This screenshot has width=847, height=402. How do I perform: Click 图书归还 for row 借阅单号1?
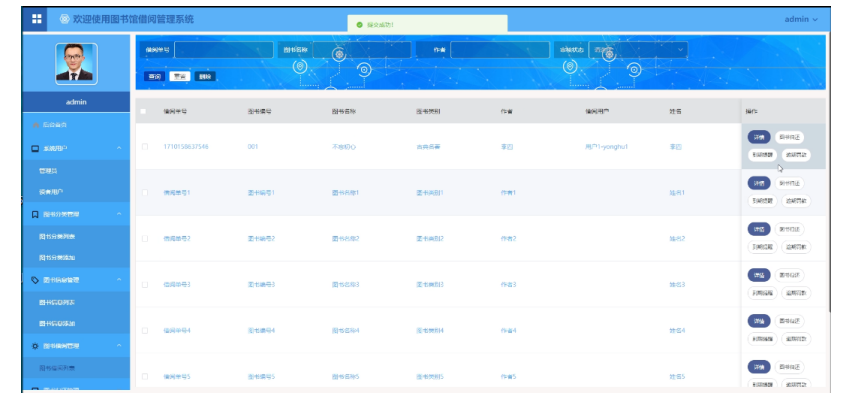pyautogui.click(x=790, y=183)
